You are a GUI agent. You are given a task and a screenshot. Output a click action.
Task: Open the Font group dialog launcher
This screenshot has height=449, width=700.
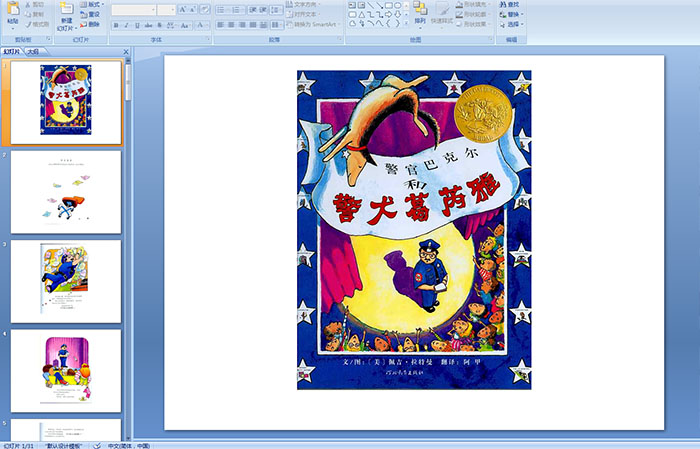point(208,39)
